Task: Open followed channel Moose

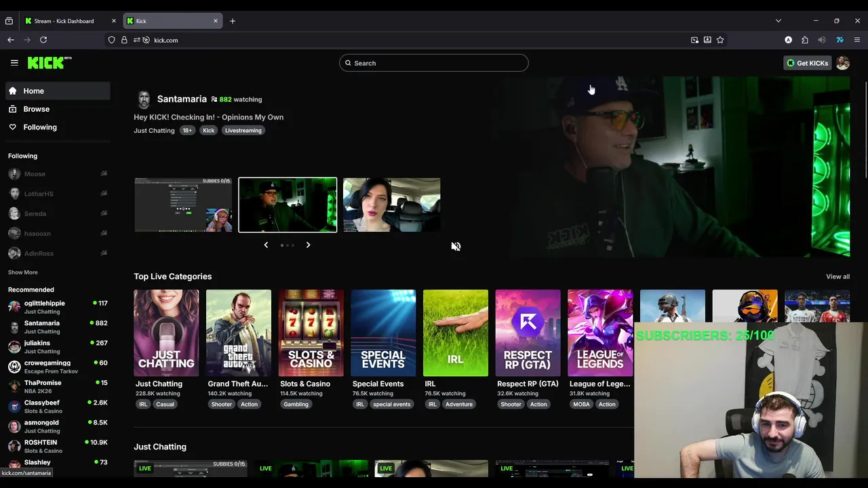Action: tap(58, 174)
